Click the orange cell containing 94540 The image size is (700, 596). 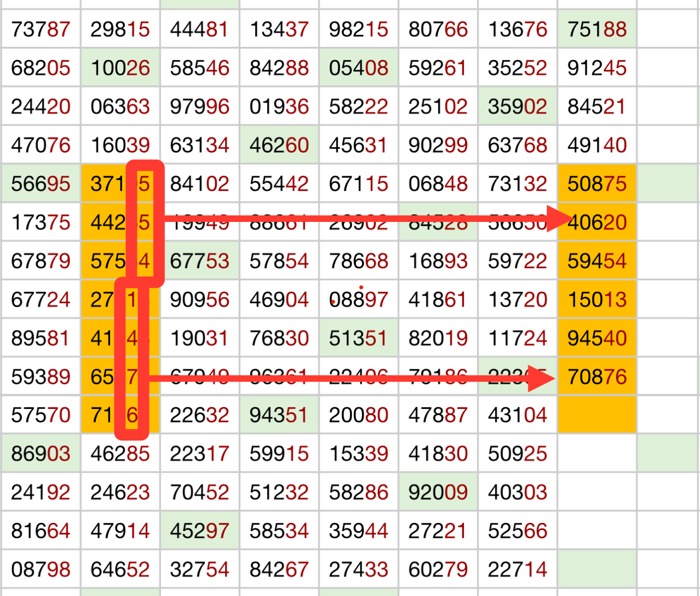click(x=597, y=338)
